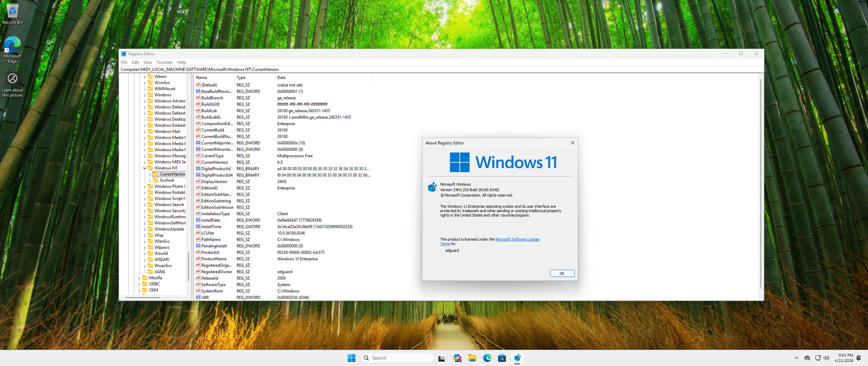The image size is (868, 366).
Task: Collapse the Windows NT tree node
Action: point(145,168)
